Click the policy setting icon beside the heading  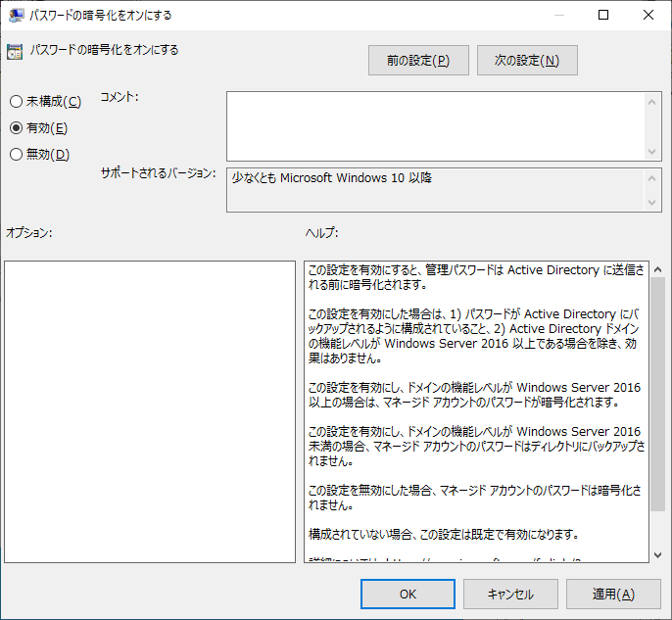(15, 51)
